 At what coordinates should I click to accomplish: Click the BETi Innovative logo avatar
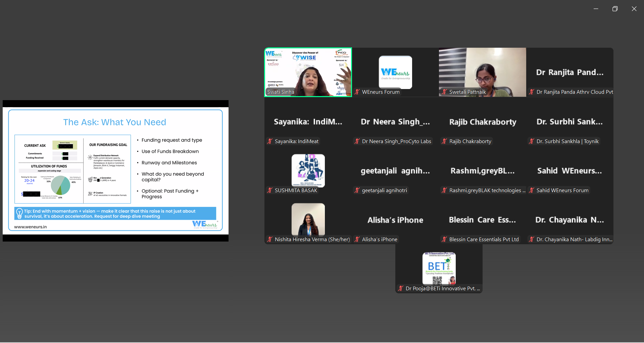click(x=439, y=268)
